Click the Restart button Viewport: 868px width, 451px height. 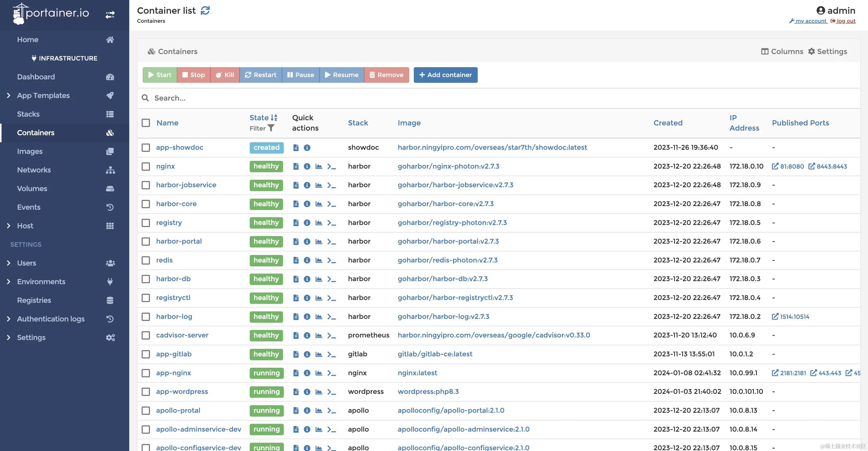coord(260,75)
